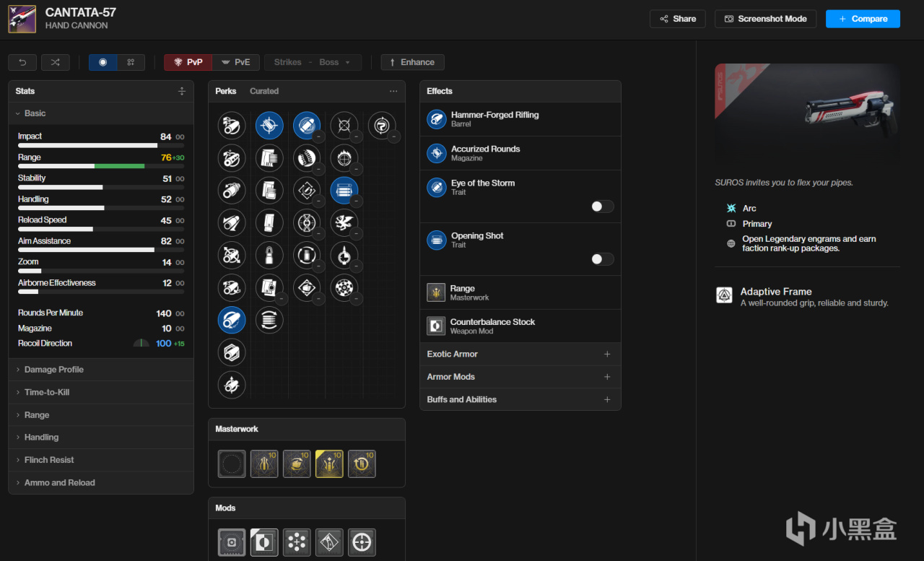
Task: Click the Counterbalance Stock icon in the Mods panel
Action: pos(264,542)
